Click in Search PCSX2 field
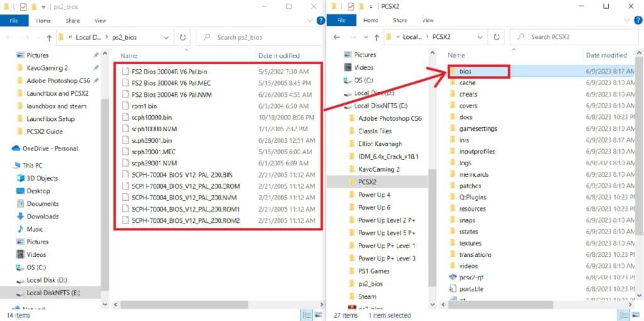The height and width of the screenshot is (321, 644). (574, 37)
